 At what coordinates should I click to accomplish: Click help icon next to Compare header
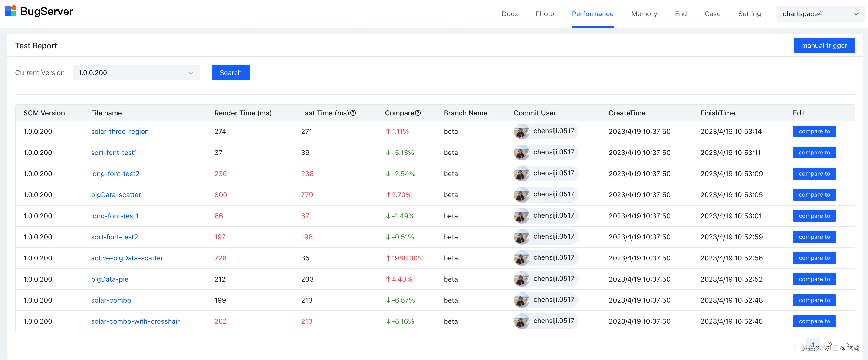(418, 113)
